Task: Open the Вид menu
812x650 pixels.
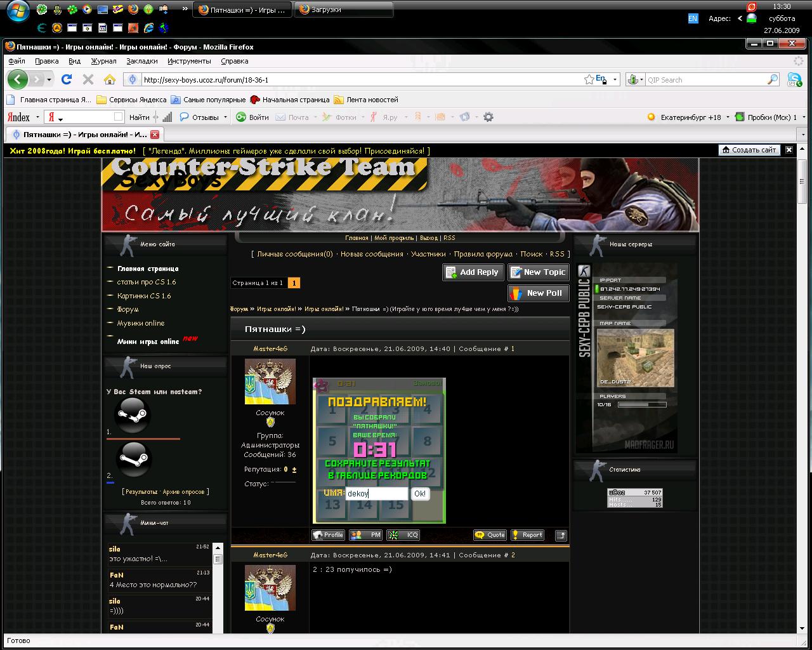Action: (x=75, y=61)
